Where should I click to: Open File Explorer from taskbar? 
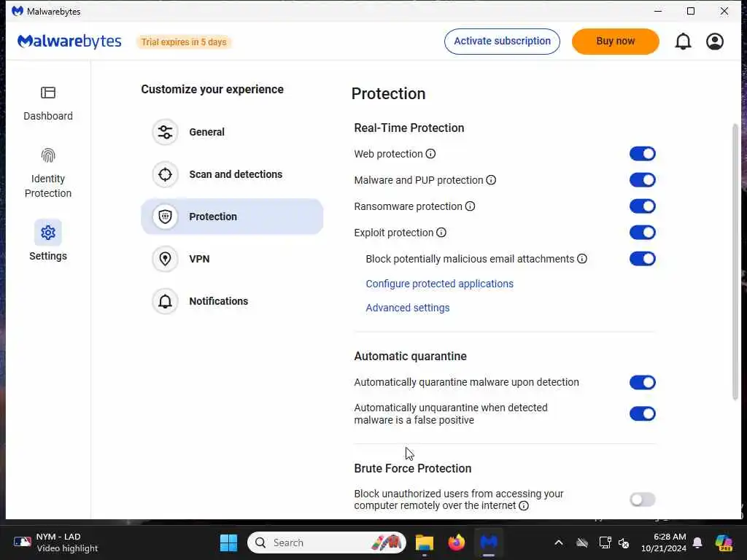coord(424,542)
